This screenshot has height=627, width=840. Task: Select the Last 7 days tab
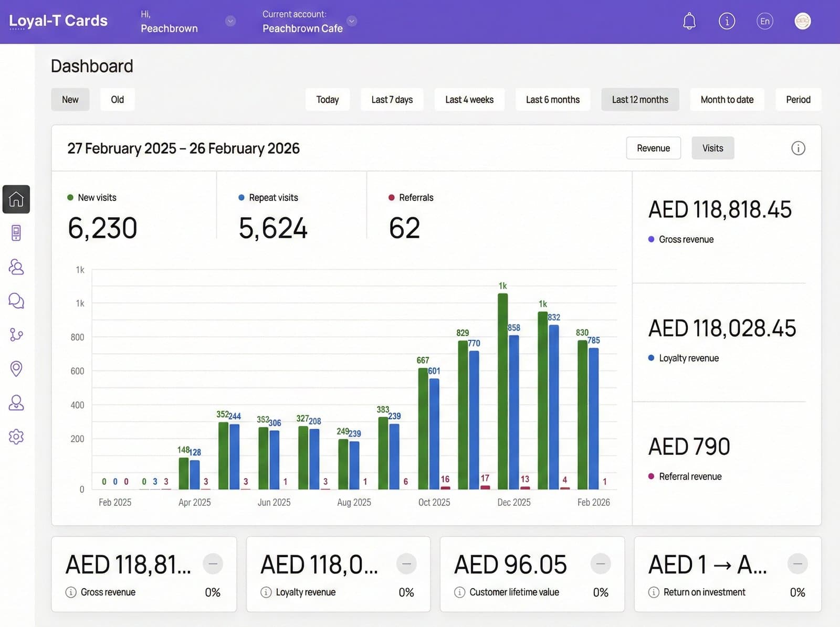coord(392,100)
